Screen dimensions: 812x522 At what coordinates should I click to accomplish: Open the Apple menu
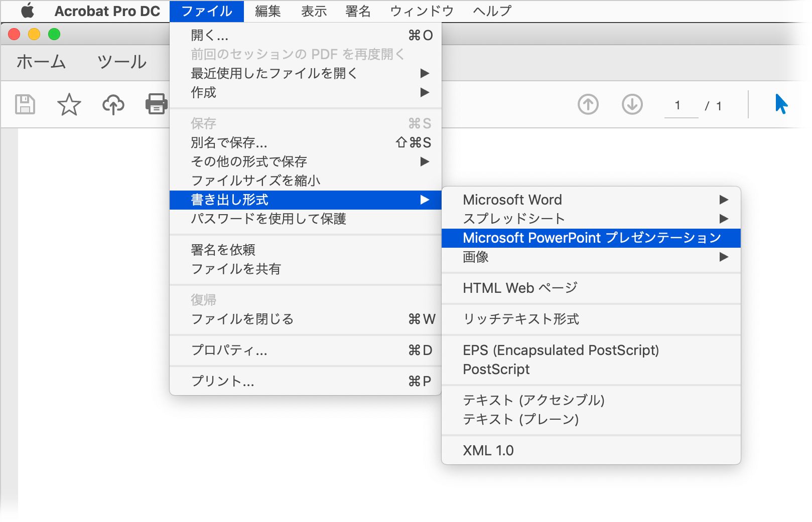(28, 11)
